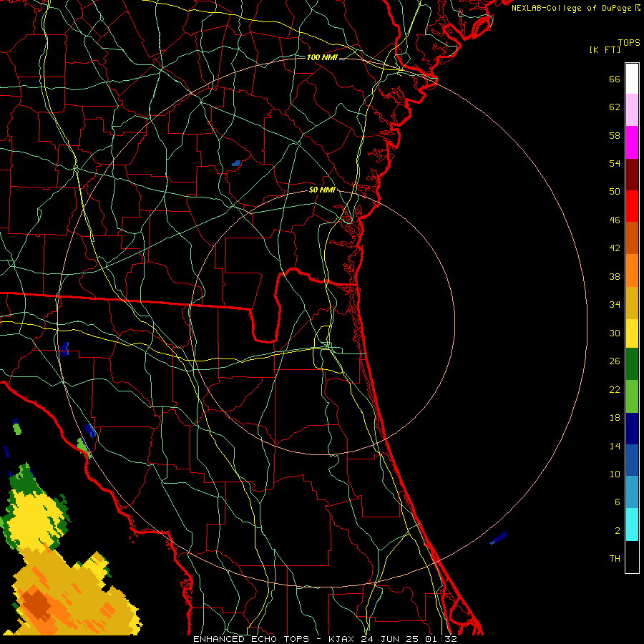Click the '6' legend value
Screen dimensions: 644x644
[x=618, y=502]
